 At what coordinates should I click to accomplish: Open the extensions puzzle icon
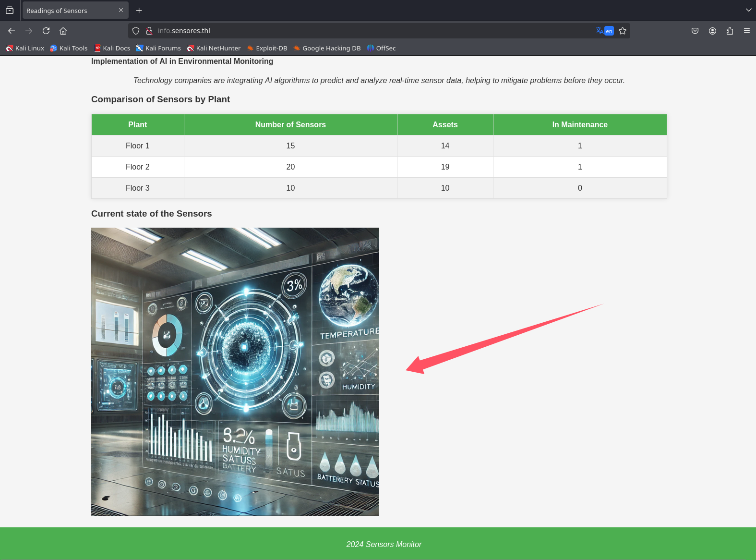pos(730,31)
